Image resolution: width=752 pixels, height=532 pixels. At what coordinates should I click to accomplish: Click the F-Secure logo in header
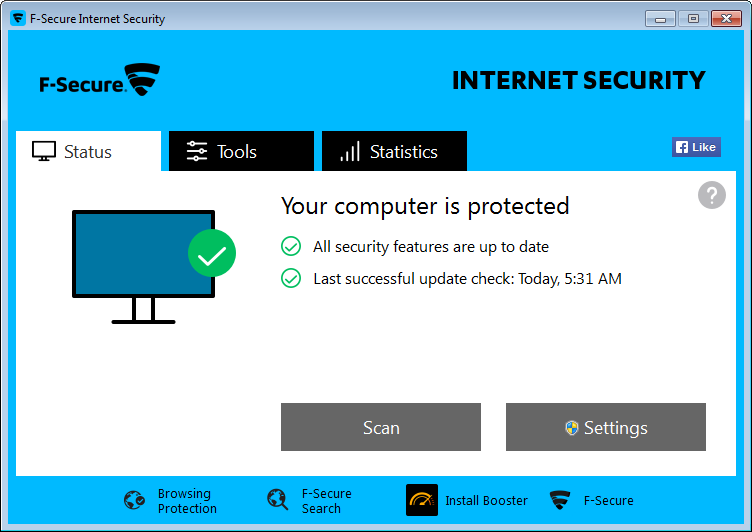tap(100, 81)
